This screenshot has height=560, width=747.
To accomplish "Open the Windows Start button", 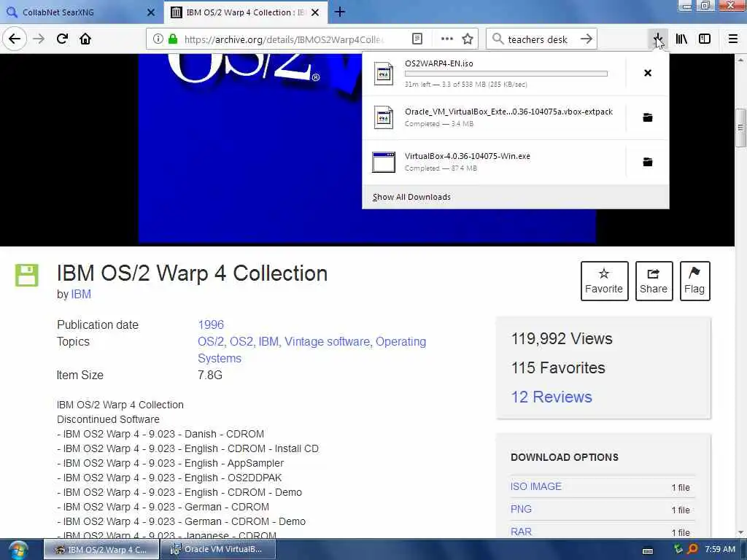I will pos(18,550).
